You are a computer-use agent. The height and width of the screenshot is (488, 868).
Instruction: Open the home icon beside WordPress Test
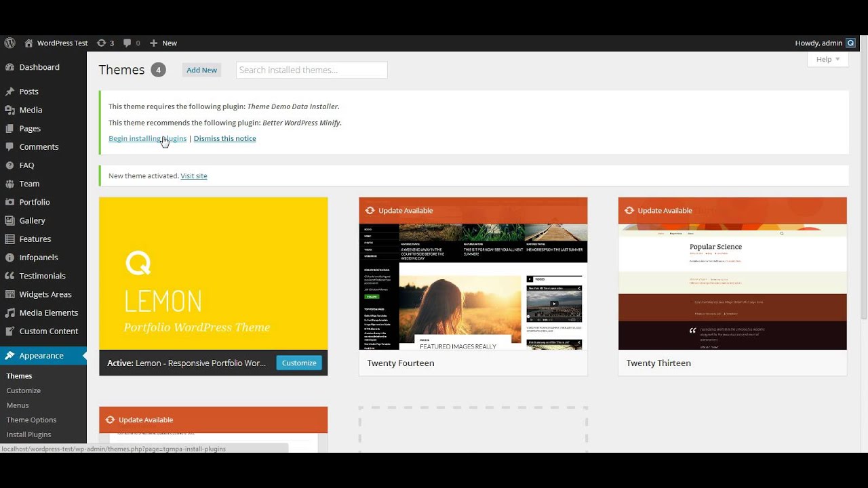28,43
